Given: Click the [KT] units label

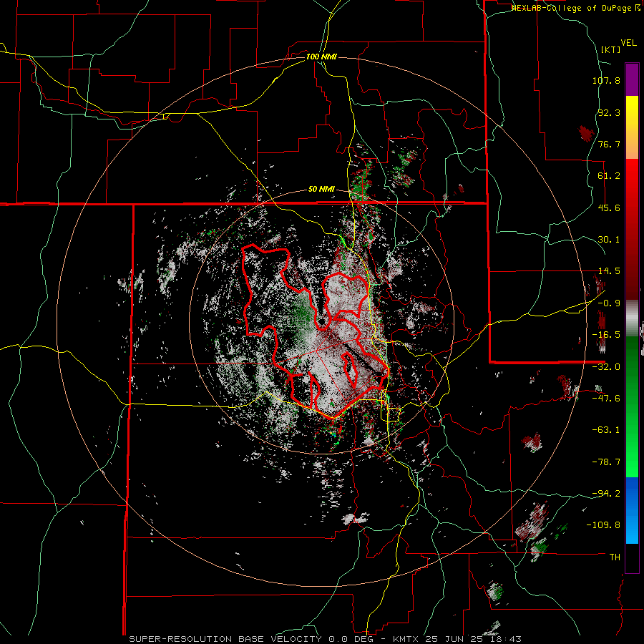Looking at the screenshot, I should pyautogui.click(x=610, y=49).
